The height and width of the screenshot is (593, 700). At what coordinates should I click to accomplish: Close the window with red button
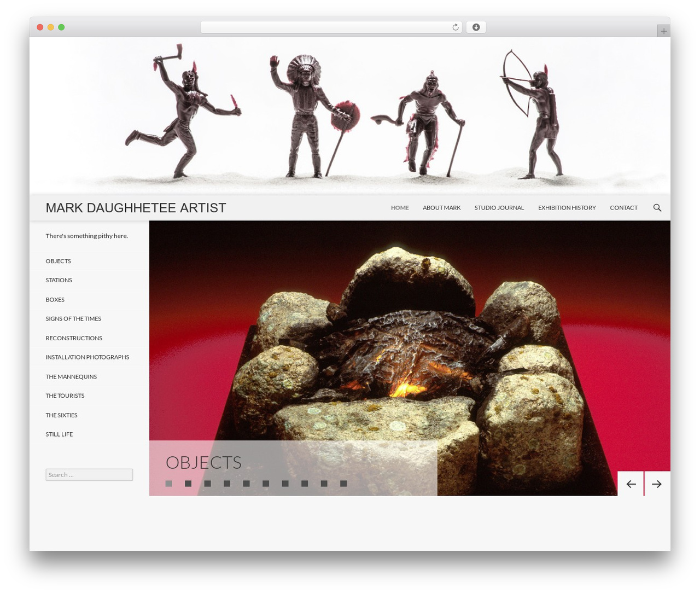(x=40, y=27)
